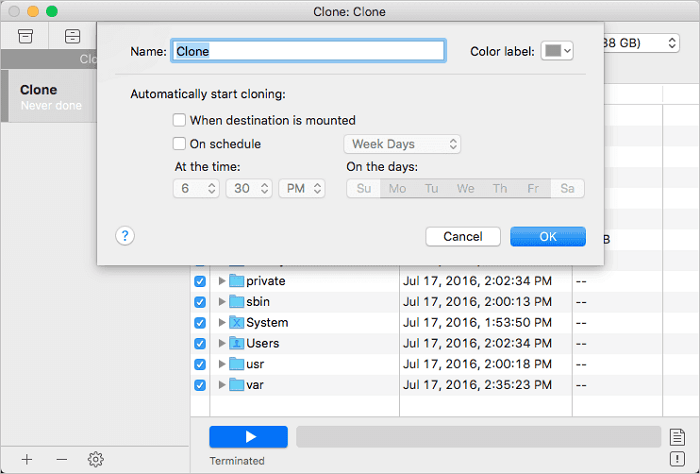Uncheck the Users folder checkbox
Screen dimensions: 700x474
(199, 343)
